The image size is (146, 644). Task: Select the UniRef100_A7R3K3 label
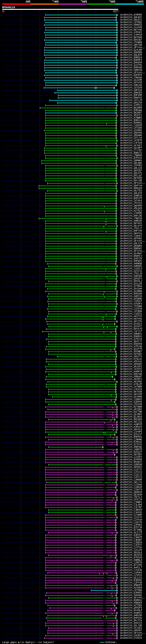131,32
